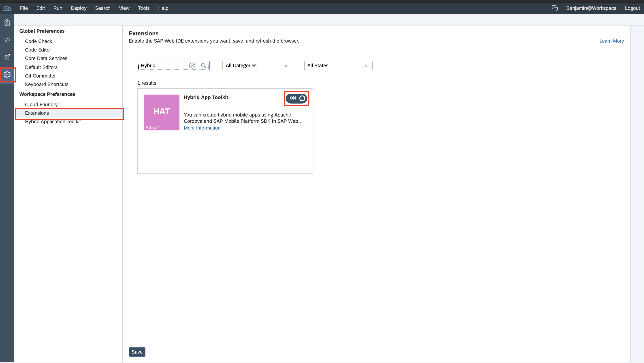Turn off the Hybrid App Toolkit switch
Screen dimensions: 644x363
pyautogui.click(x=296, y=98)
